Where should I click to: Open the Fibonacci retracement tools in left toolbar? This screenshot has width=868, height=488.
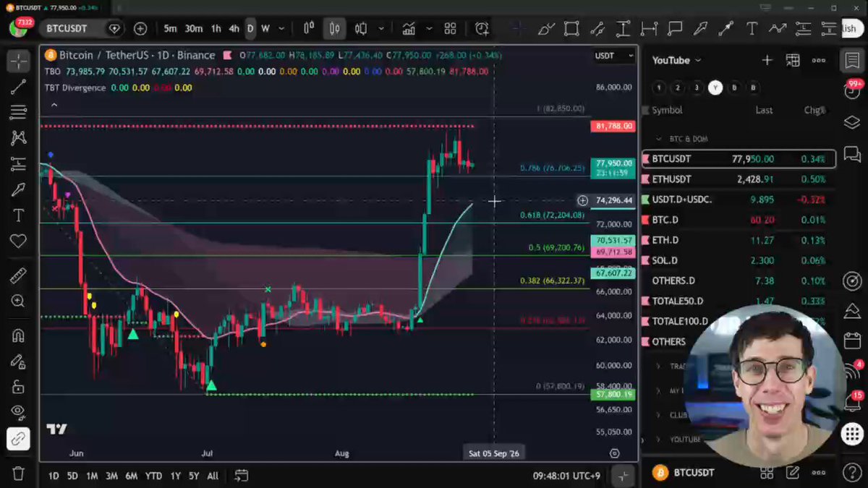18,112
